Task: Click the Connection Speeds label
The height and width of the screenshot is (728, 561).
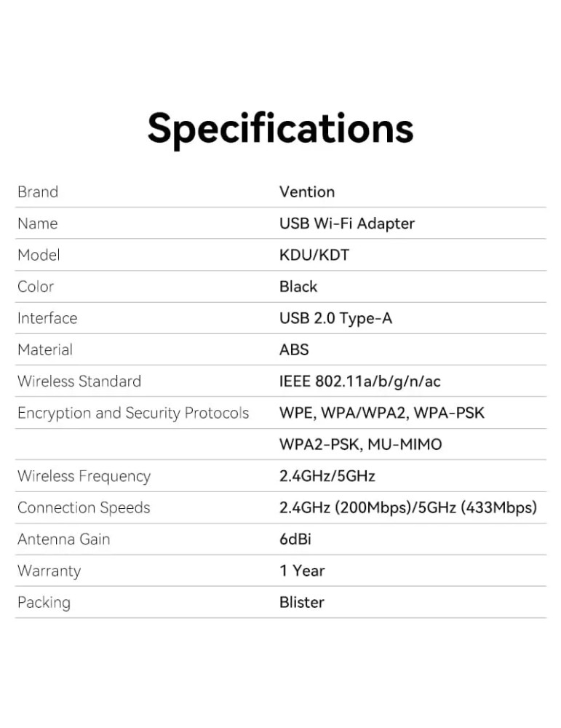Action: (84, 508)
